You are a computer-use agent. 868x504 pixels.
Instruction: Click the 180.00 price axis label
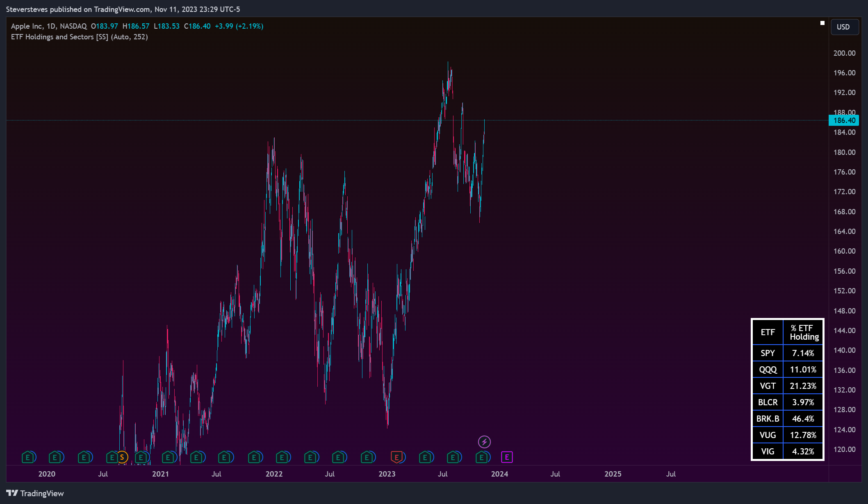tap(845, 152)
